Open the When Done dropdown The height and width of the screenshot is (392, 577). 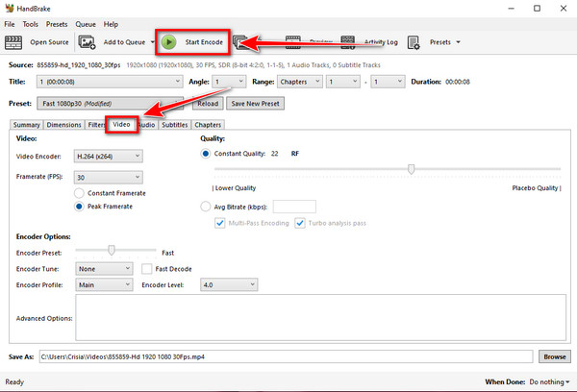pos(549,382)
